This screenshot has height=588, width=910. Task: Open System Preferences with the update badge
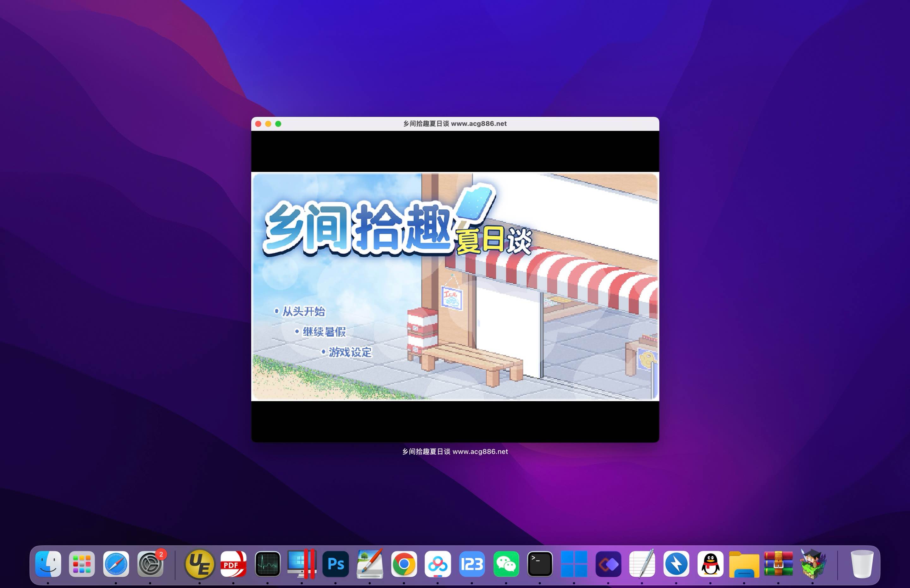150,564
